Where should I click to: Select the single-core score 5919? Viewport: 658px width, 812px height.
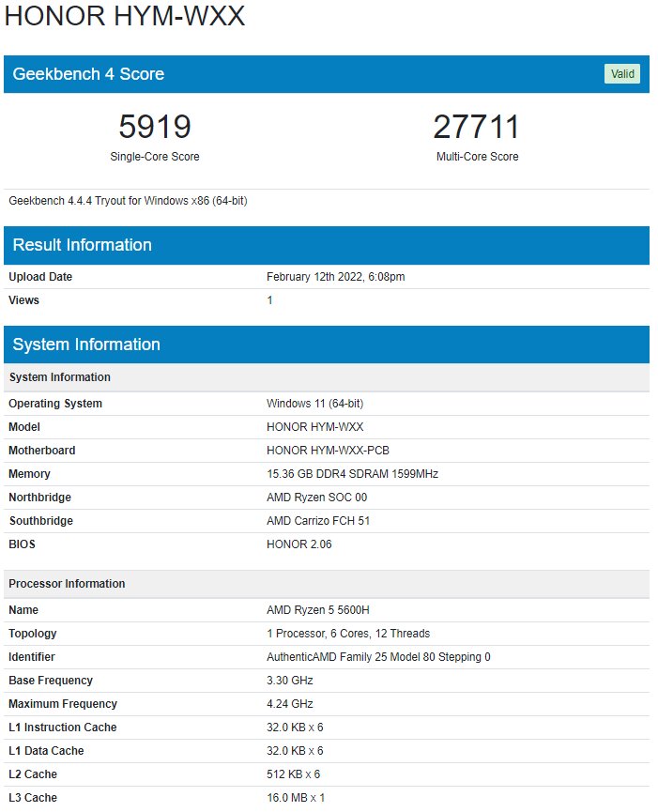155,127
